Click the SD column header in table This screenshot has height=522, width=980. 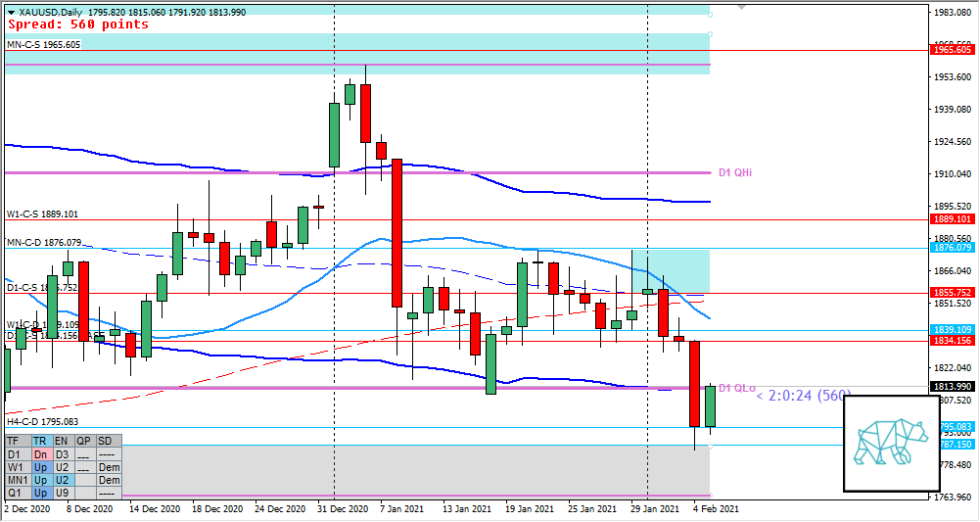click(109, 442)
